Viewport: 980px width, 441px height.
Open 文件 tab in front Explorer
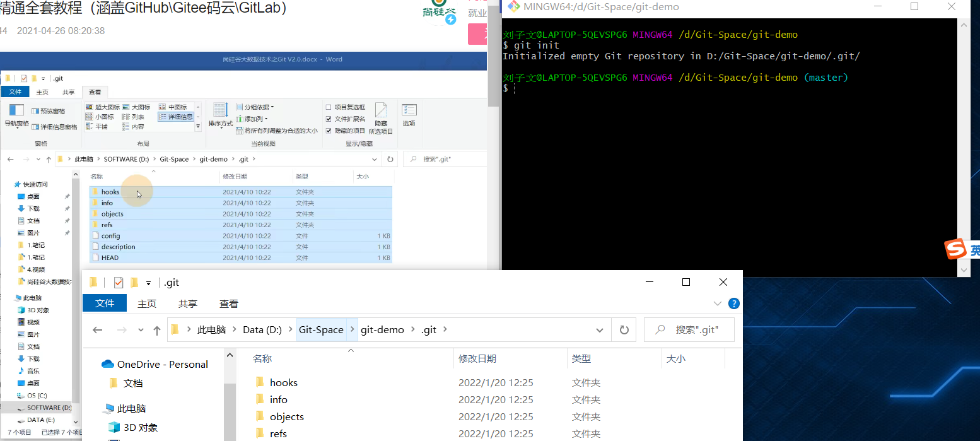pyautogui.click(x=105, y=303)
